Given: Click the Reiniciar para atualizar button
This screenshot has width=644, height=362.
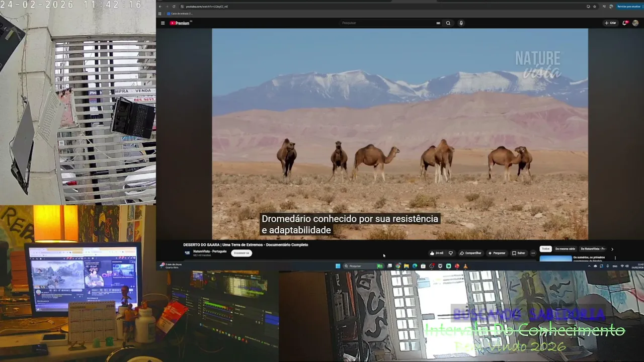Looking at the screenshot, I should pos(629,7).
